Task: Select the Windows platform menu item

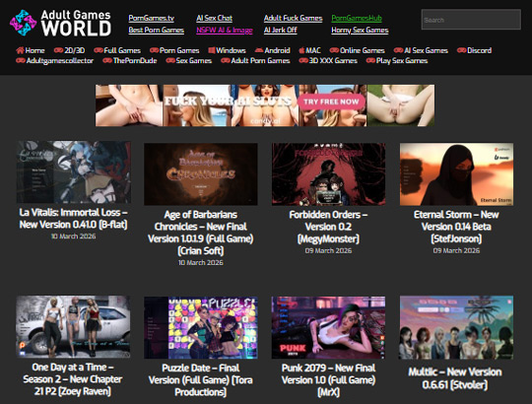Action: tap(231, 50)
